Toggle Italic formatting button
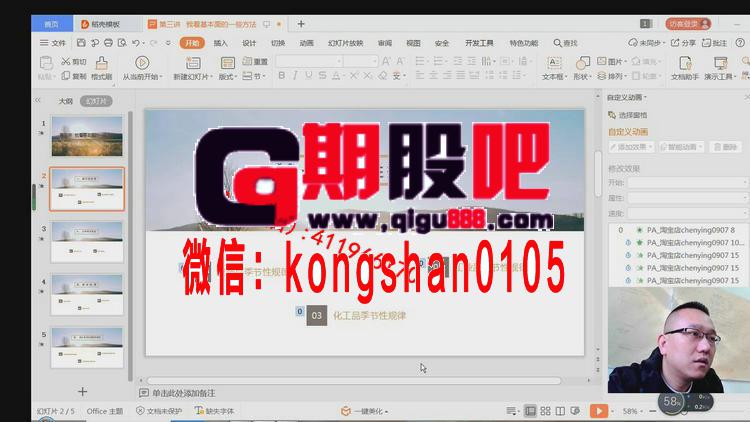Screen dimensions: 750x422 pyautogui.click(x=295, y=76)
